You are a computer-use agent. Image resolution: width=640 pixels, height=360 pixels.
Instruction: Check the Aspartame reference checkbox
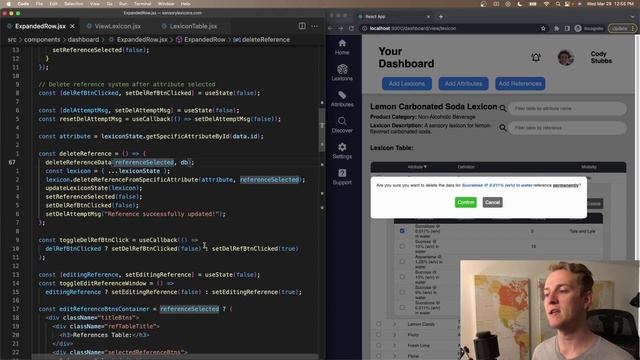click(402, 262)
